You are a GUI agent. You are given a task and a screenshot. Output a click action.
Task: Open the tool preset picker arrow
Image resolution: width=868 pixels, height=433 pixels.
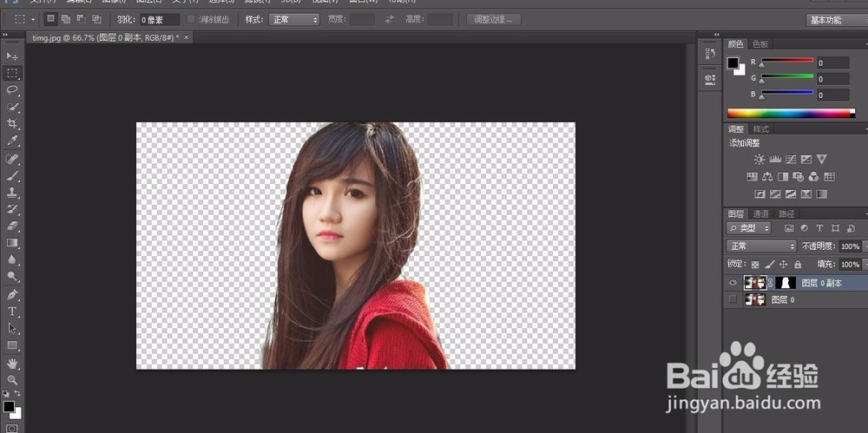pyautogui.click(x=33, y=19)
